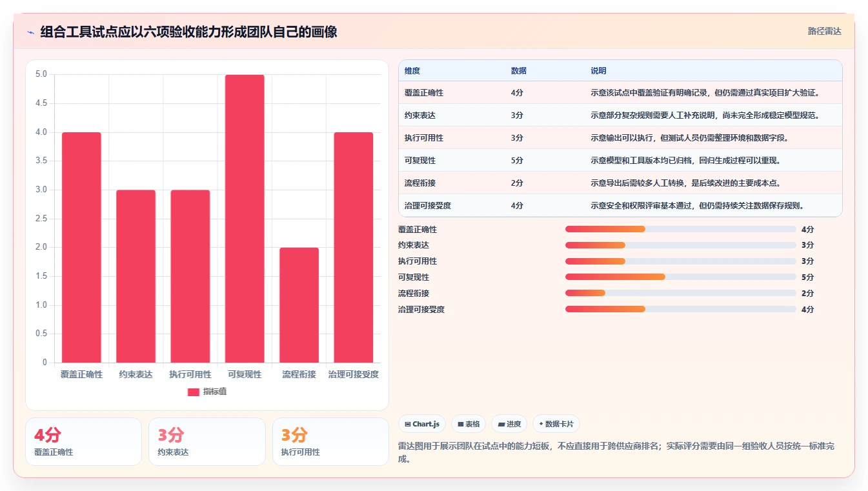Screen dimensions: 868x491
Task: Click the 约束表达 progress bar
Action: pyautogui.click(x=681, y=245)
